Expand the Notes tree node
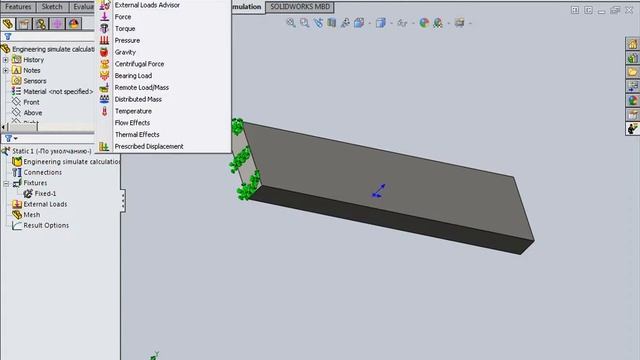This screenshot has height=360, width=640. click(x=6, y=71)
